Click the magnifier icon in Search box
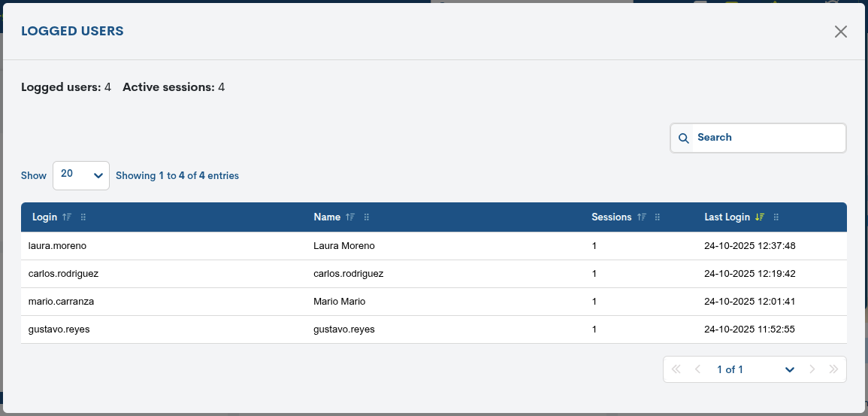This screenshot has width=868, height=416. pyautogui.click(x=684, y=138)
